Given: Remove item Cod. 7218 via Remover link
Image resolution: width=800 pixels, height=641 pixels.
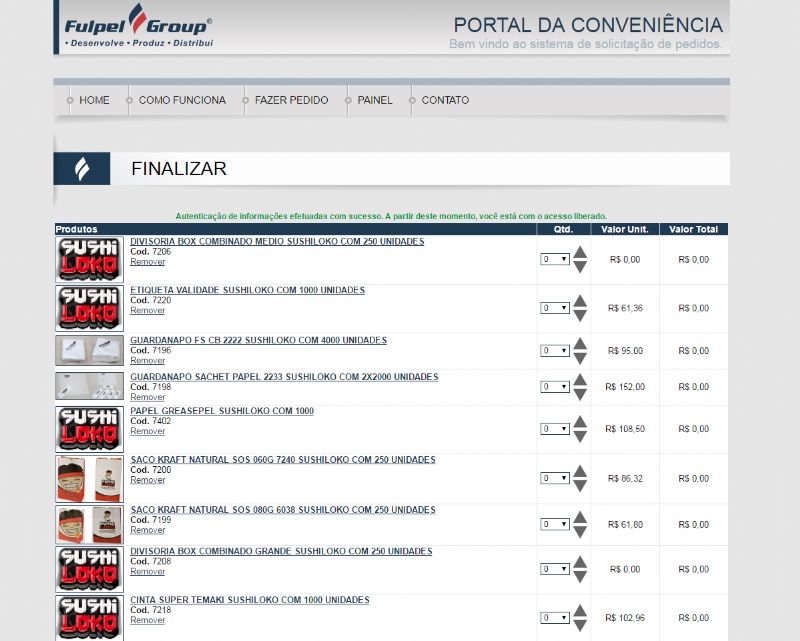Looking at the screenshot, I should pyautogui.click(x=147, y=620).
